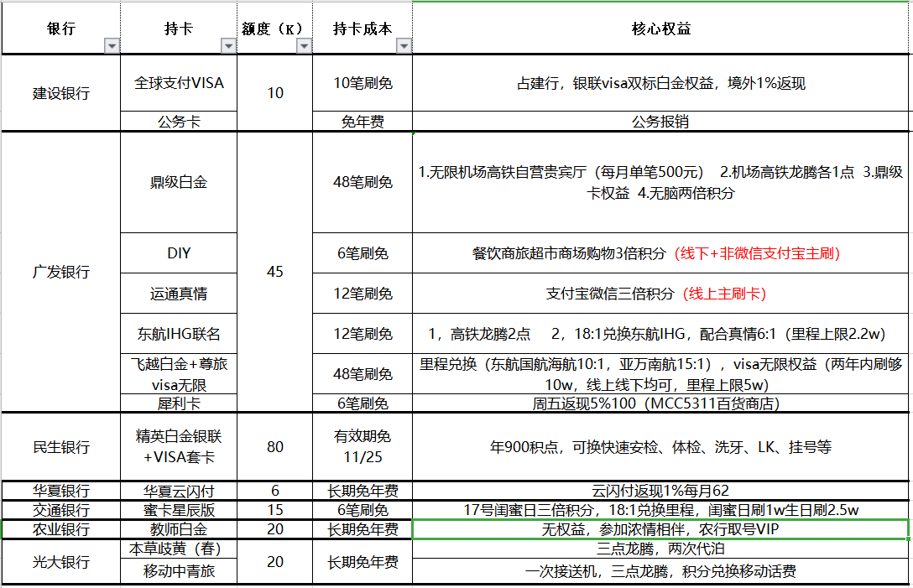Viewport: 913px width, 588px height.
Task: Click the 精英白金银联+VISA套卡 cell
Action: pyautogui.click(x=179, y=447)
